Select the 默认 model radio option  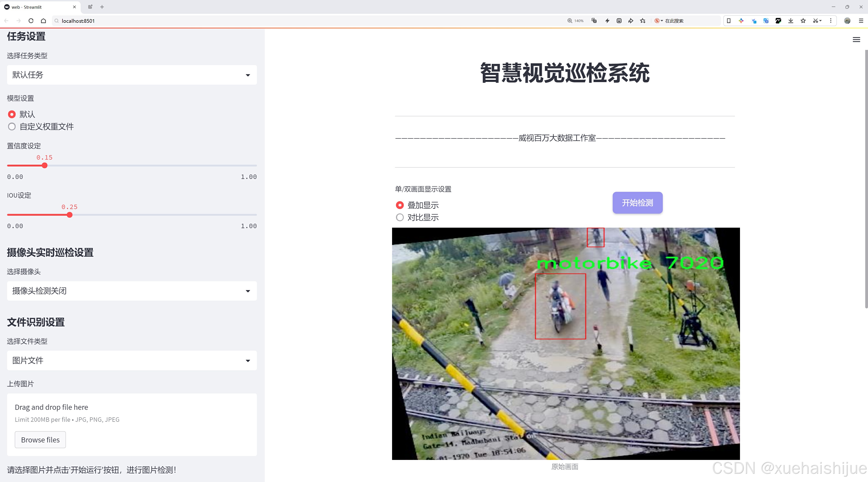tap(12, 115)
